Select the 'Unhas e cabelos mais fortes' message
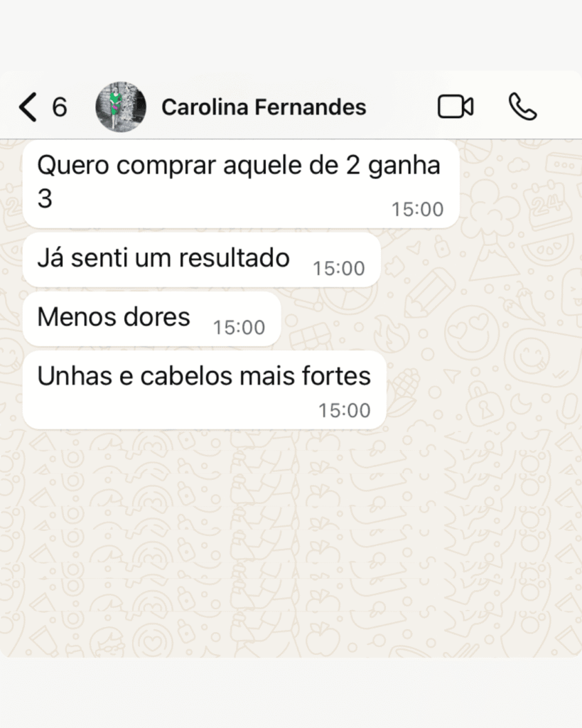The height and width of the screenshot is (728, 582). click(x=204, y=390)
